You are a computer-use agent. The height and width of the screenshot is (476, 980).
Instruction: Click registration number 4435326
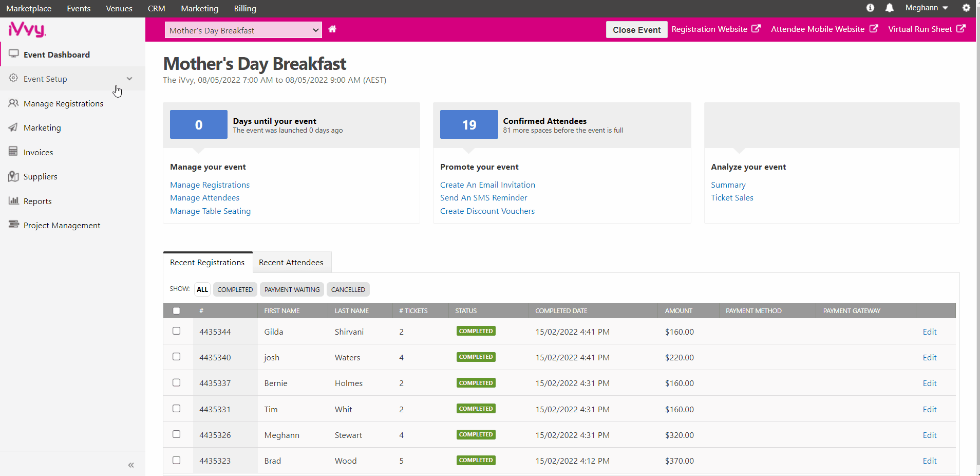[x=215, y=435]
